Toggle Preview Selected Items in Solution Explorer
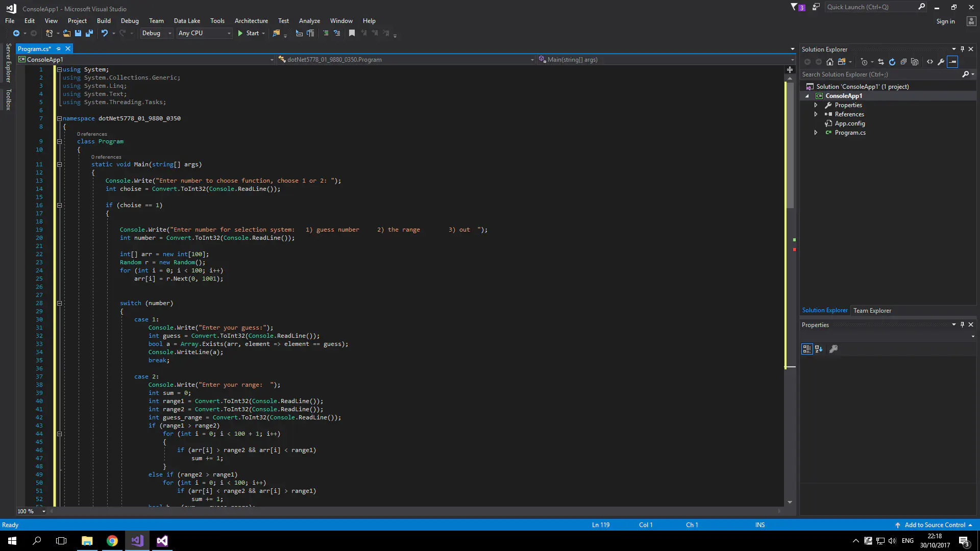The image size is (980, 551). pos(953,62)
